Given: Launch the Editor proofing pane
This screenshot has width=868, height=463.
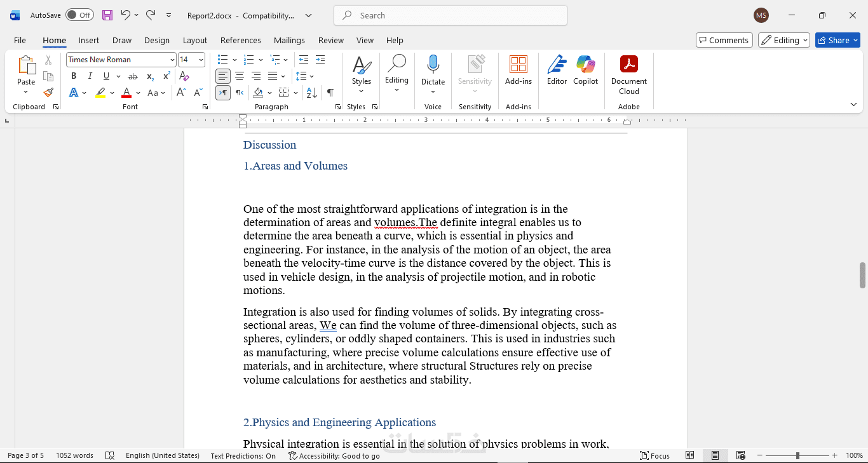Looking at the screenshot, I should pyautogui.click(x=557, y=70).
